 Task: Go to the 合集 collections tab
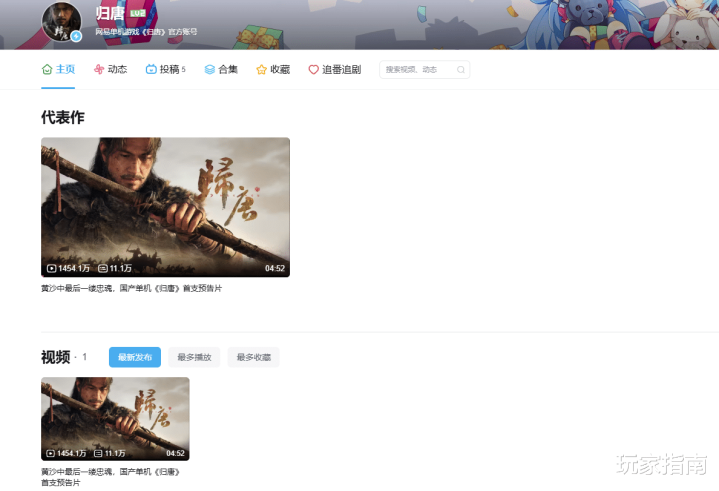coord(221,69)
